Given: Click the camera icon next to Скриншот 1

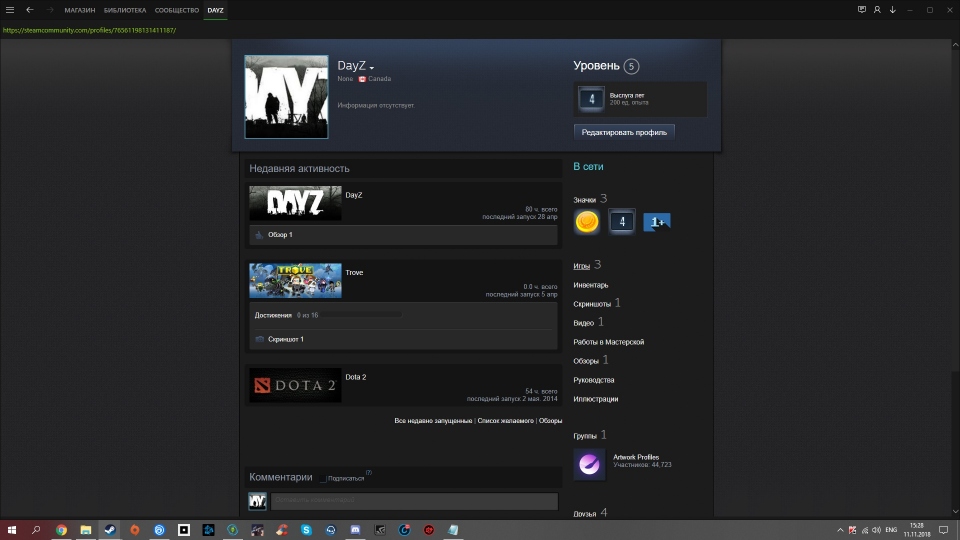Looking at the screenshot, I should tap(260, 339).
